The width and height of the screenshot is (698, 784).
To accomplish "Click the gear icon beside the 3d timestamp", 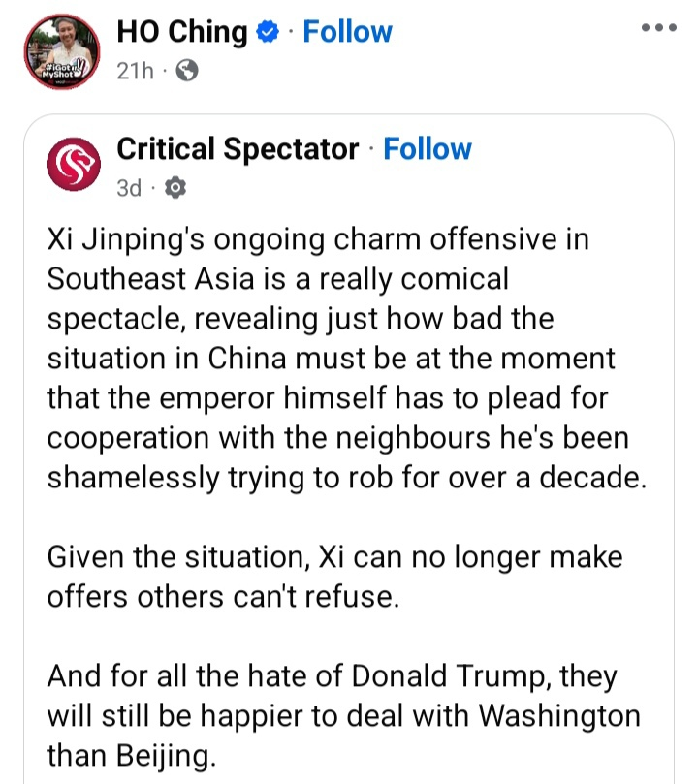I will (176, 188).
